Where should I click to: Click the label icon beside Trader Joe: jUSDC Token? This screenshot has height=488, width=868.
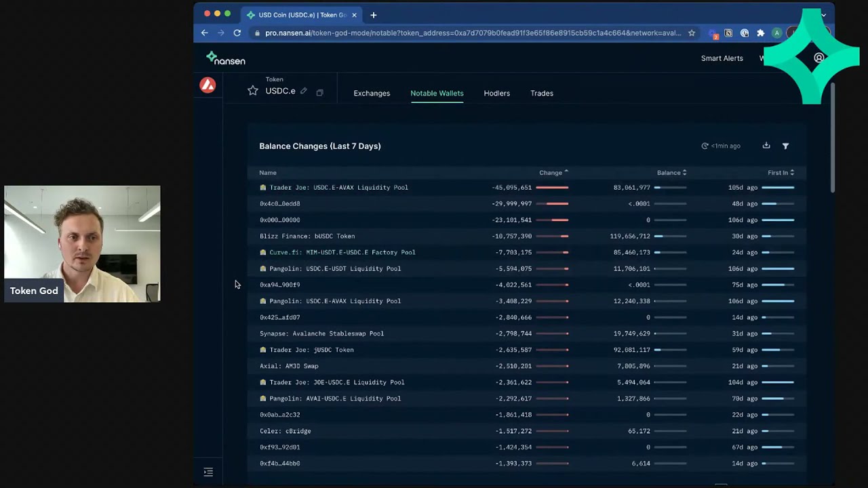[263, 350]
